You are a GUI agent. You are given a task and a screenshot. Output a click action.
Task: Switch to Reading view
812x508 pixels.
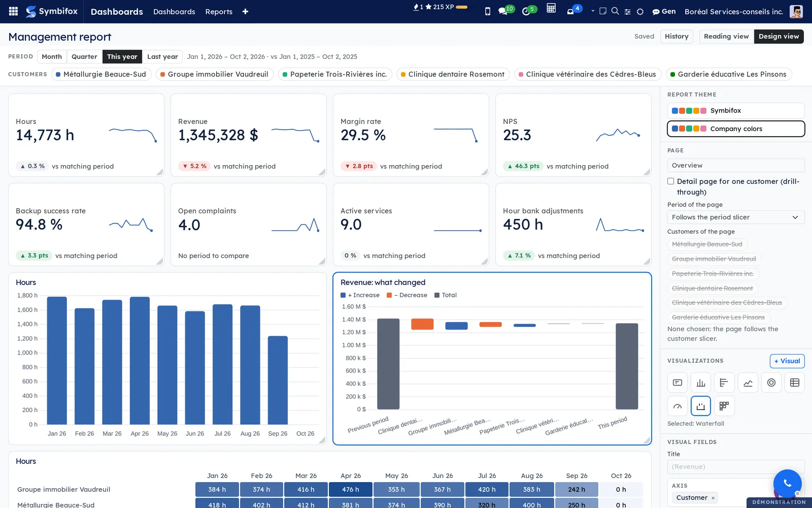[726, 37]
